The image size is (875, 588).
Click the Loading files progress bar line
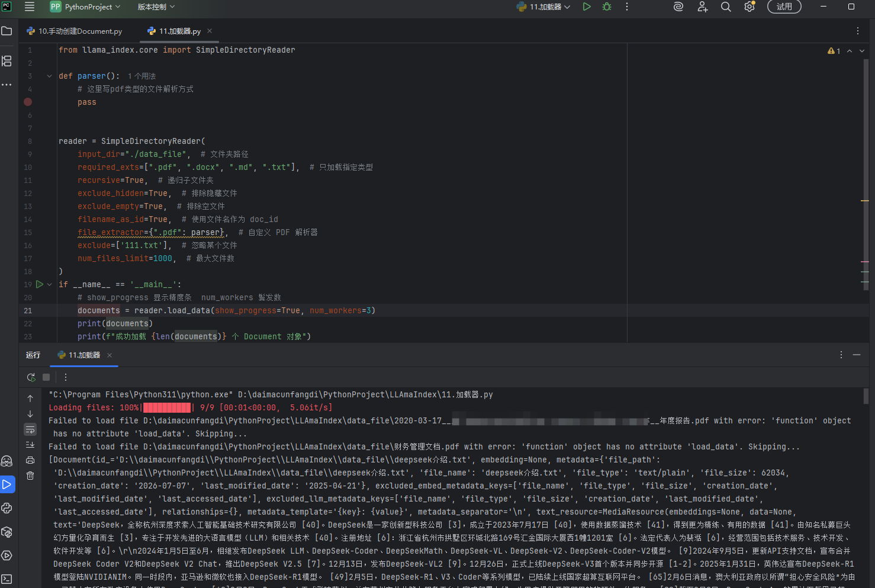pos(190,407)
